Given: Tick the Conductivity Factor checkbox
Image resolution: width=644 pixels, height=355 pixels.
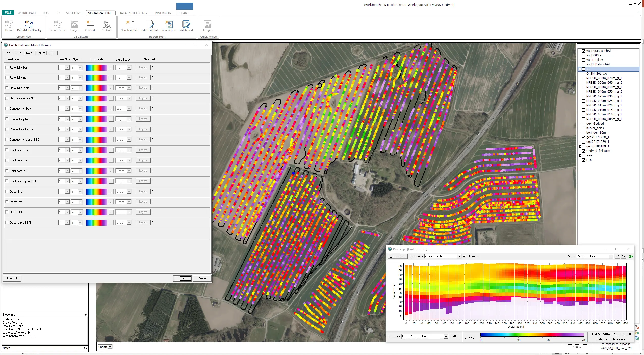Looking at the screenshot, I should coord(7,129).
